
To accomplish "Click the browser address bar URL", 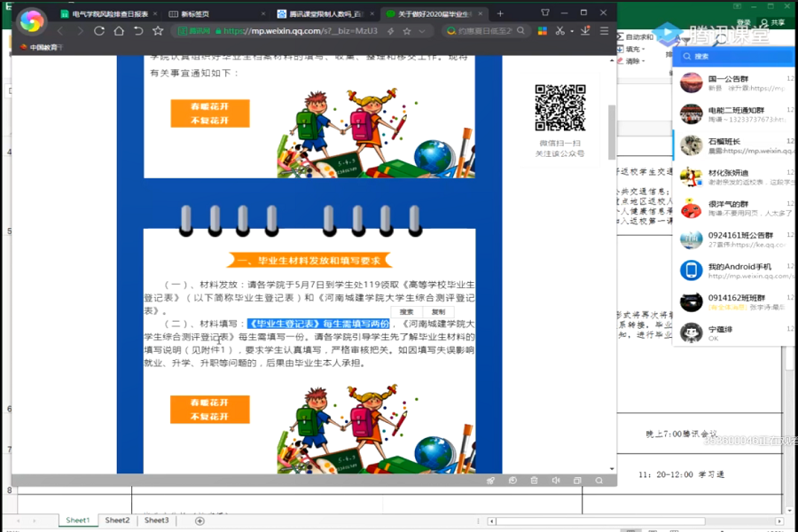I will 300,31.
